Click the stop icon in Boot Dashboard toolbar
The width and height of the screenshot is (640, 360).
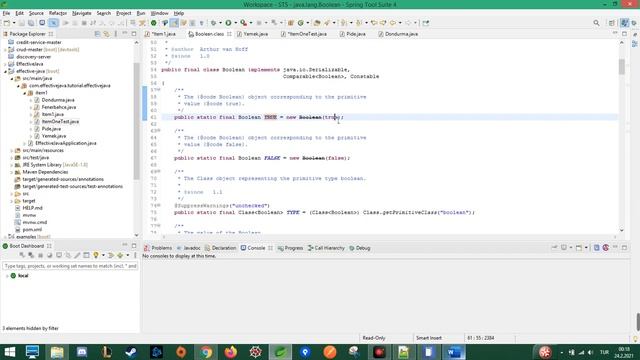point(40,255)
